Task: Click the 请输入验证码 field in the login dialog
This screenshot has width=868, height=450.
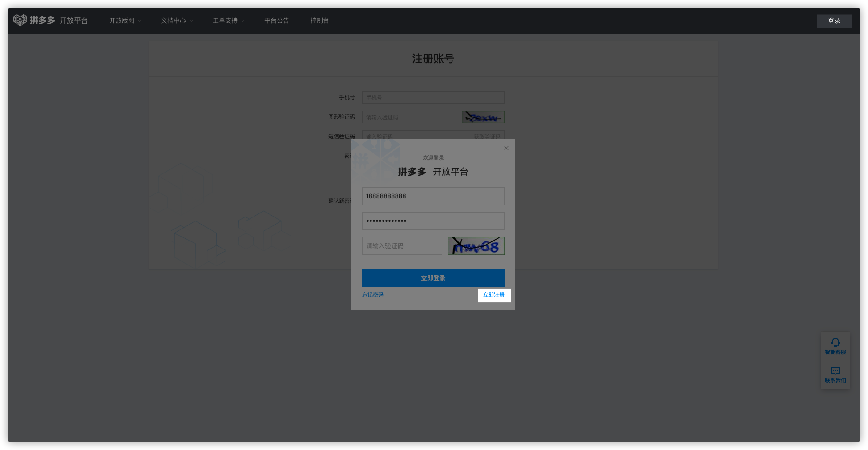Action: point(402,246)
